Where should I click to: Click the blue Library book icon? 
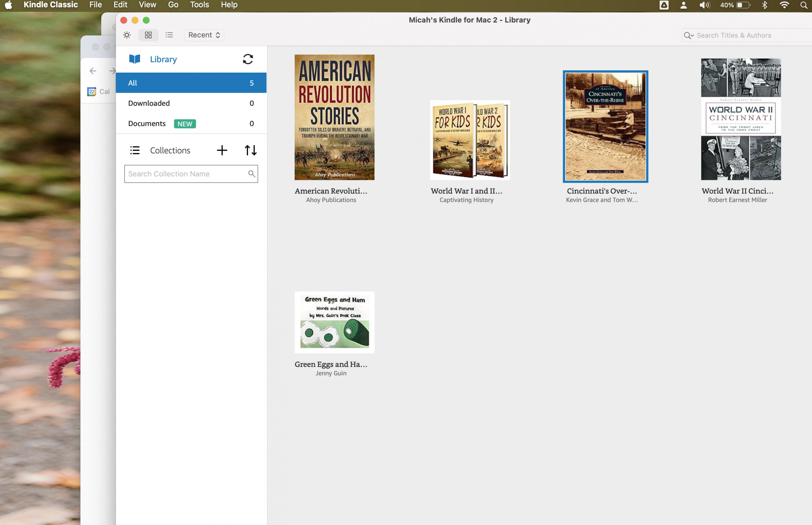(x=134, y=59)
